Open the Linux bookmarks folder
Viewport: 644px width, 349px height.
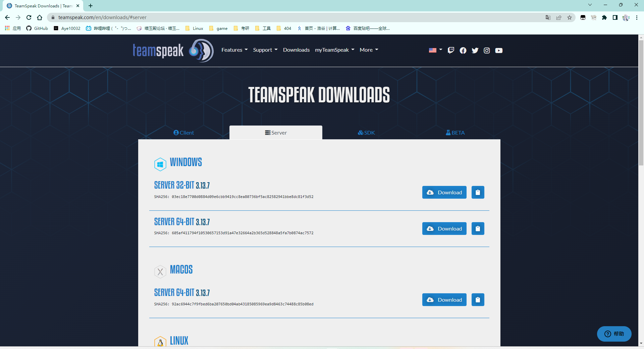pos(194,28)
